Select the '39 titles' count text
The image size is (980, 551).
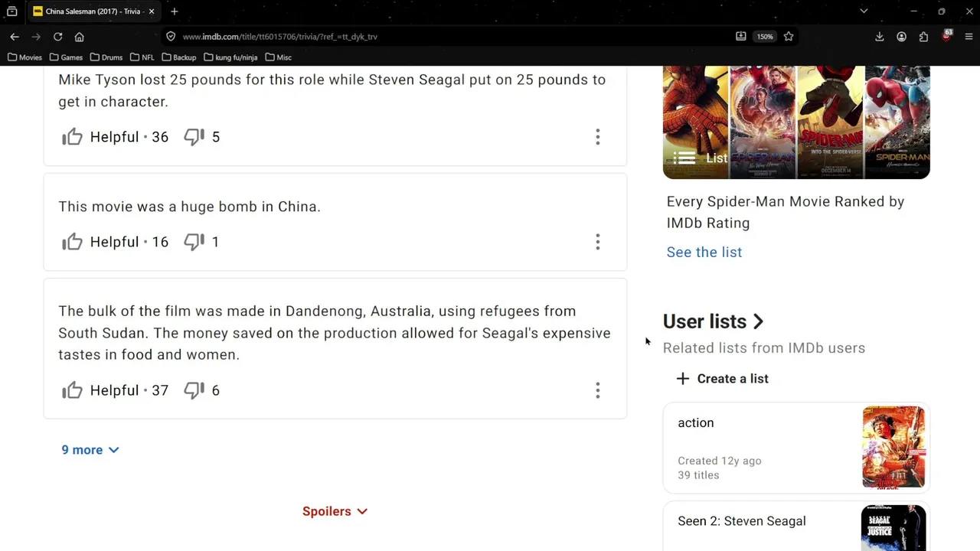click(698, 475)
